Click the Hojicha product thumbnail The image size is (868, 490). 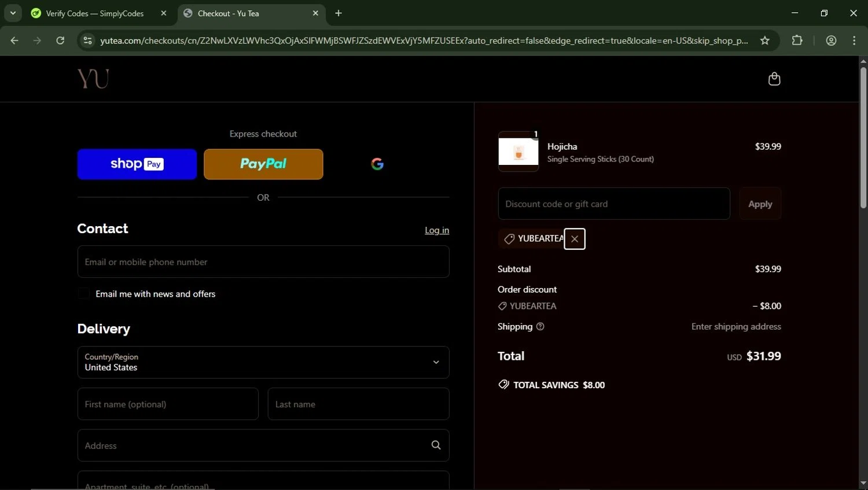pyautogui.click(x=518, y=152)
